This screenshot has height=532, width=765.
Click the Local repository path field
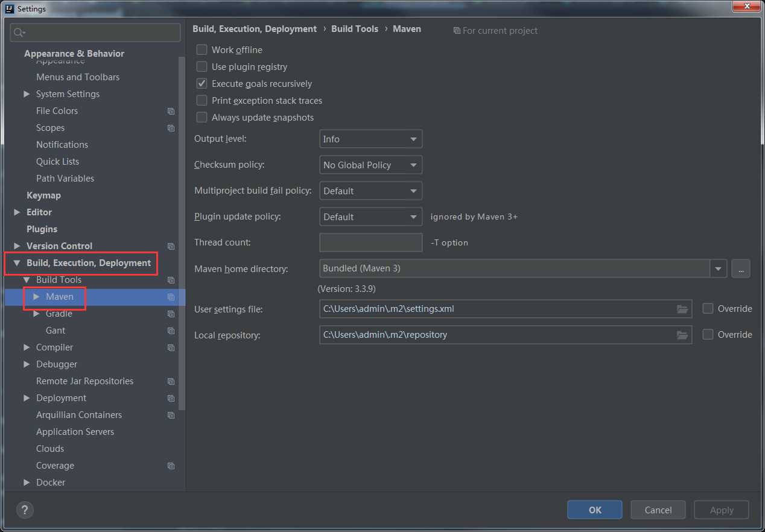(506, 334)
